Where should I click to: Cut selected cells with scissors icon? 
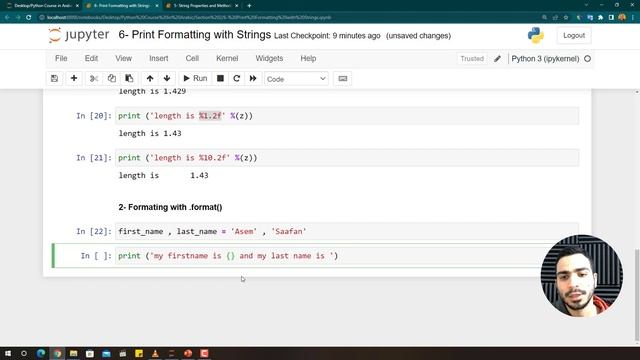(94, 78)
